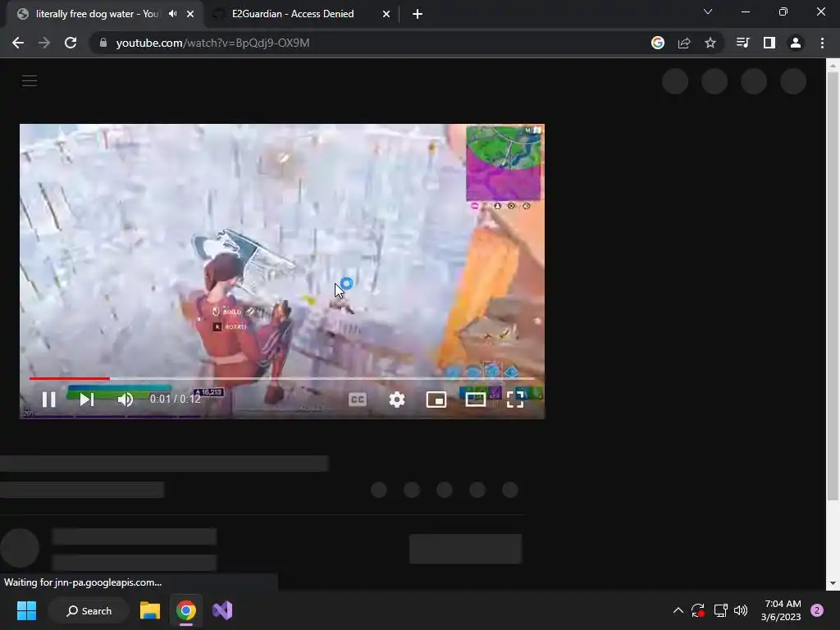
Task: Switch to the miniplayer
Action: tap(436, 399)
